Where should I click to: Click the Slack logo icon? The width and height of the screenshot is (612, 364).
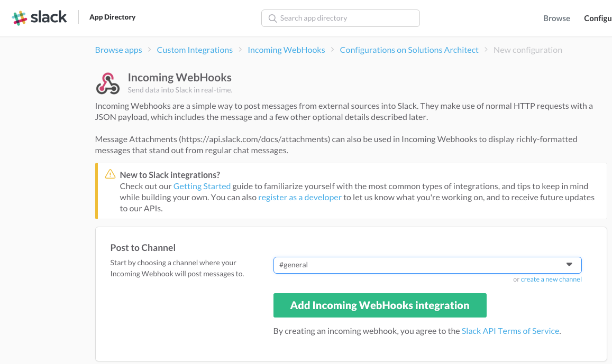pyautogui.click(x=19, y=18)
